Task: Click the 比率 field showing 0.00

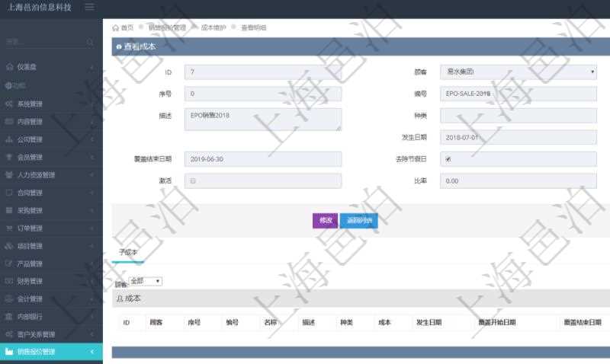Action: point(518,180)
